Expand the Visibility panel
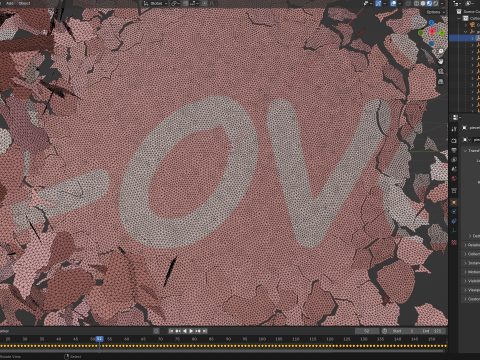This screenshot has height=360, width=480. [x=465, y=281]
